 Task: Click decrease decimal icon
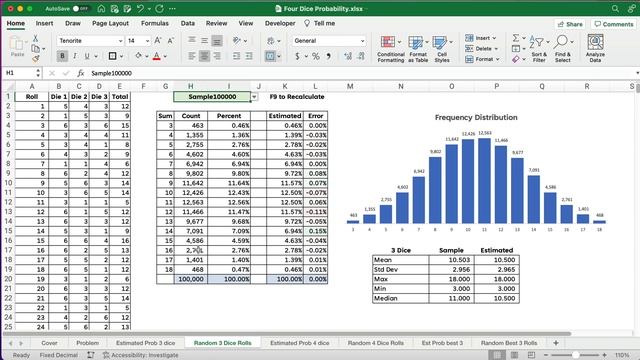361,56
